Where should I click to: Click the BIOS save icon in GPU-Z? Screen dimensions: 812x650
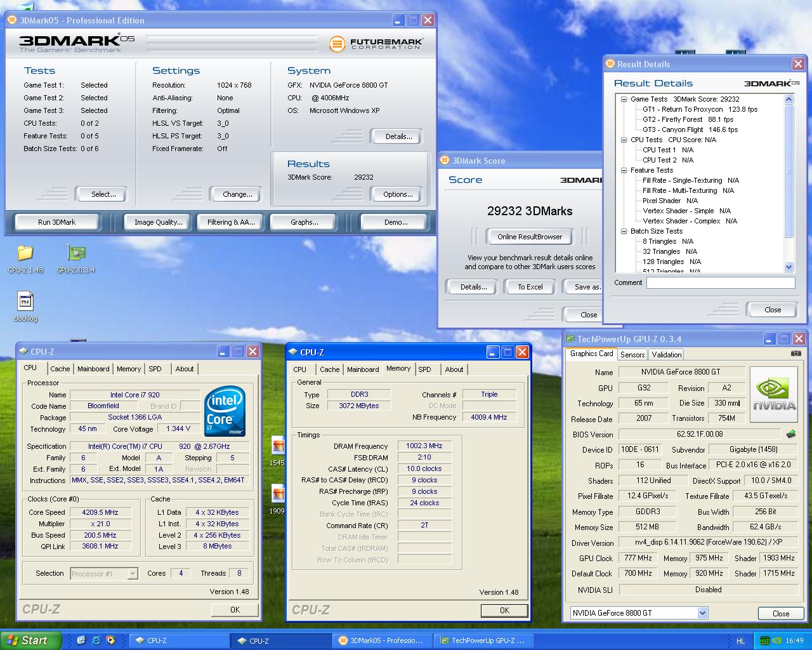791,434
